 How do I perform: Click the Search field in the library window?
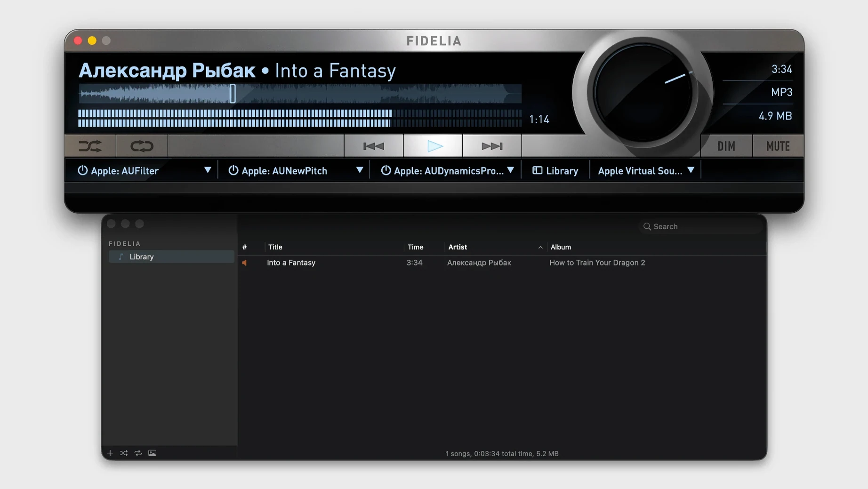point(701,226)
